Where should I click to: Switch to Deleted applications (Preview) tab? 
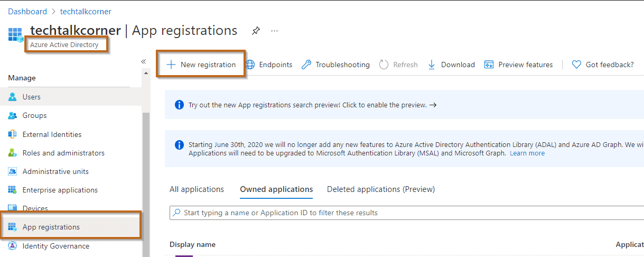(381, 189)
